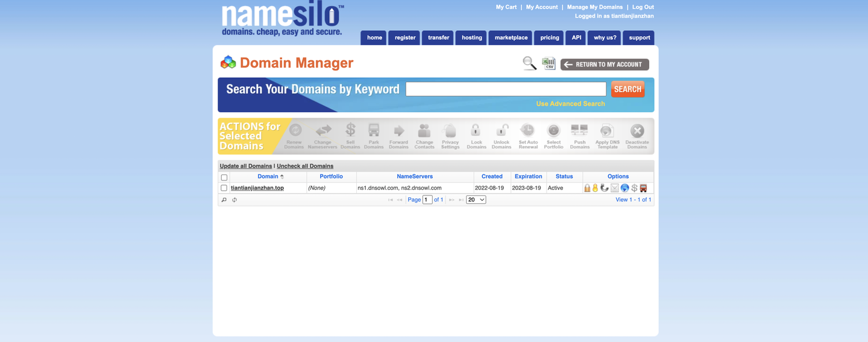The width and height of the screenshot is (868, 342).
Task: Sort by the Created column header
Action: pos(492,177)
